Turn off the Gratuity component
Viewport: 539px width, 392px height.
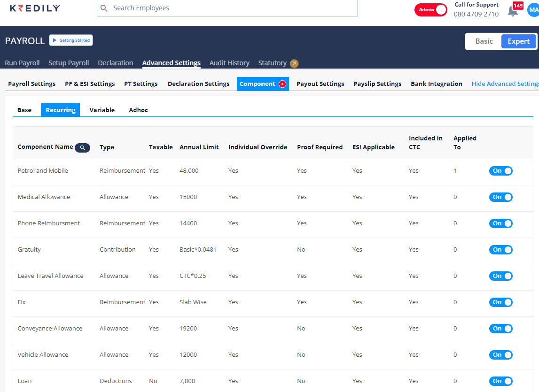click(501, 249)
